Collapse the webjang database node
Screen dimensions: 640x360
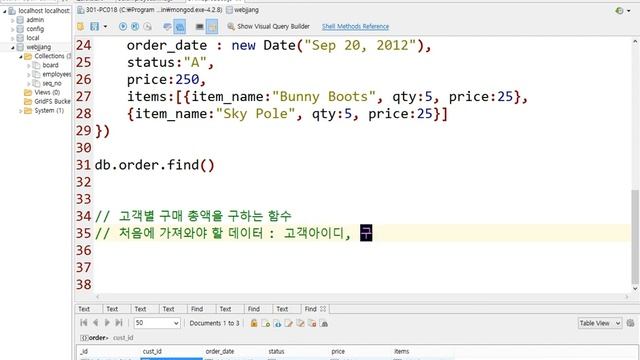pos(13,47)
